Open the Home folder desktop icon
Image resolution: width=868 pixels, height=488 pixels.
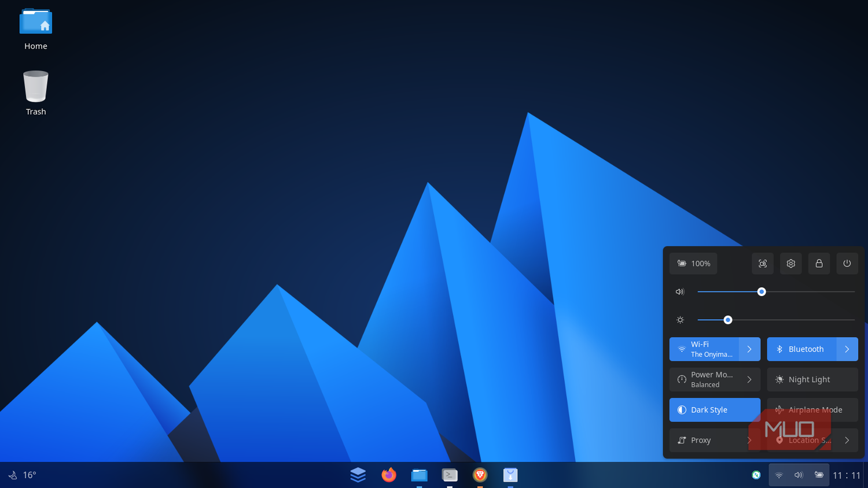[x=36, y=29]
